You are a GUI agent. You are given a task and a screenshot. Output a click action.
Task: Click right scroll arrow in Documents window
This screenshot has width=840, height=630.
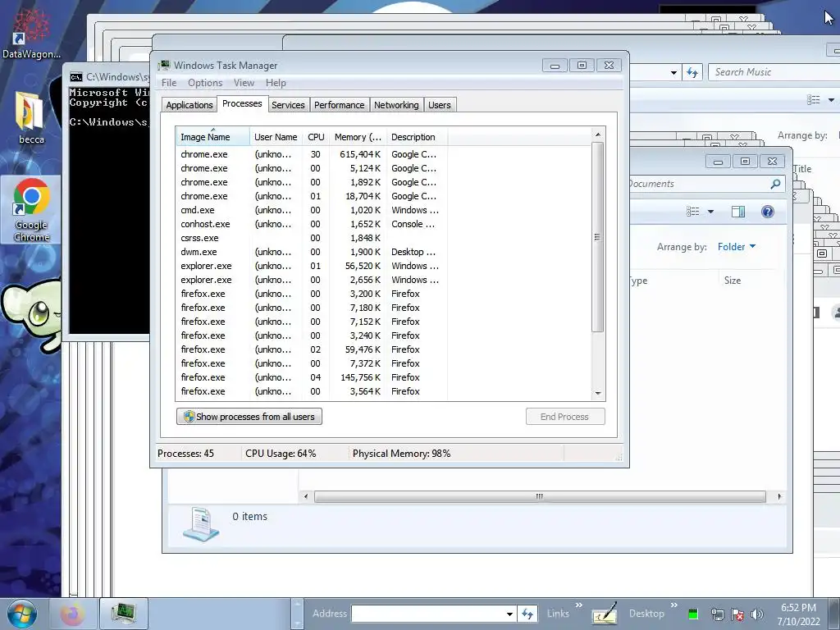pos(779,496)
